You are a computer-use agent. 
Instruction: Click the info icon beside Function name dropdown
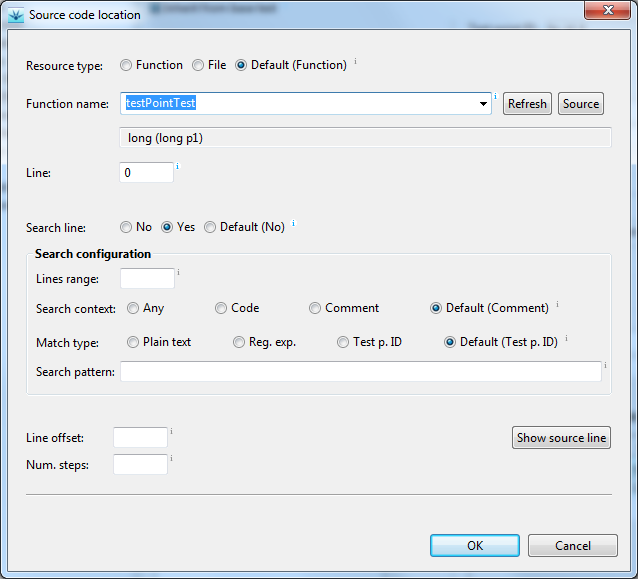pyautogui.click(x=495, y=96)
